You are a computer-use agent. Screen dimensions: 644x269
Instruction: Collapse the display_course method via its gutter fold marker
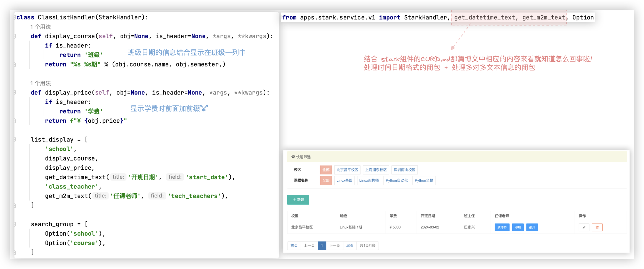(x=15, y=36)
